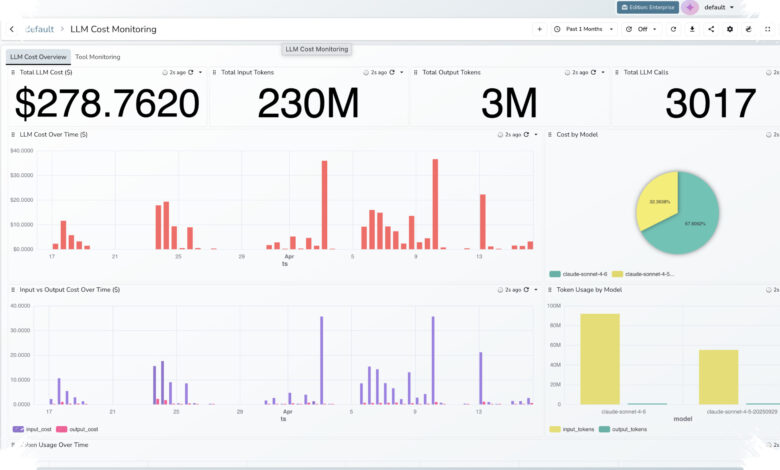Open Total Input Tokens panel options arrow
780x470 pixels.
point(401,73)
